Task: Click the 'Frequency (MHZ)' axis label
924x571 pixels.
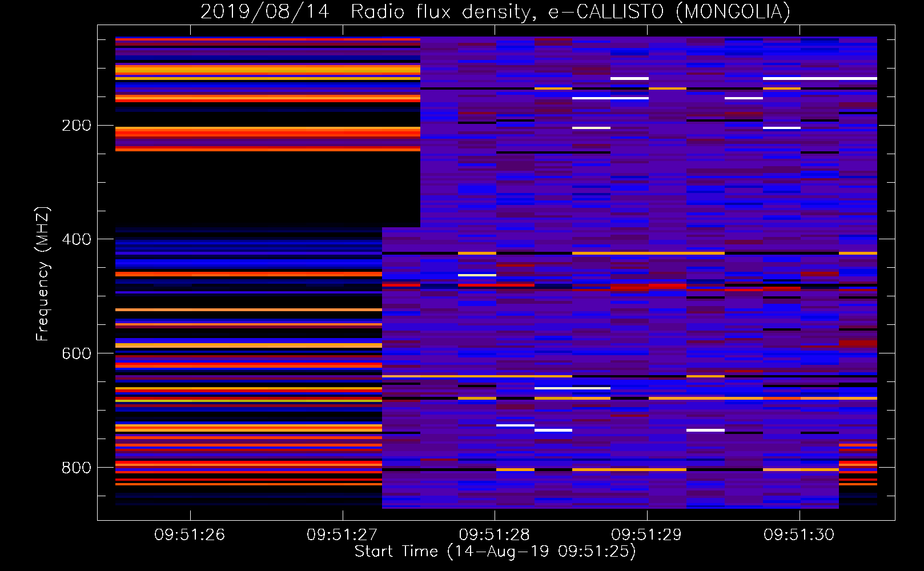Action: click(x=43, y=274)
